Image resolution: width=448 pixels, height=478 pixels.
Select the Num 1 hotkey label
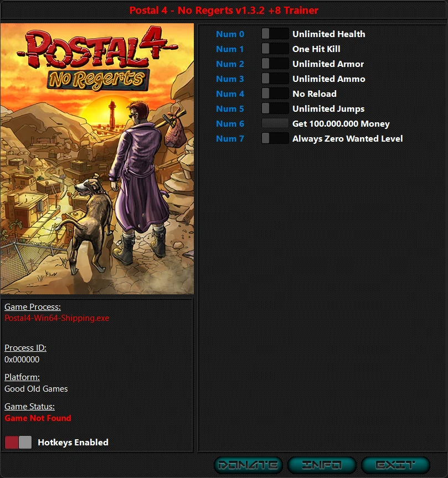click(x=230, y=49)
